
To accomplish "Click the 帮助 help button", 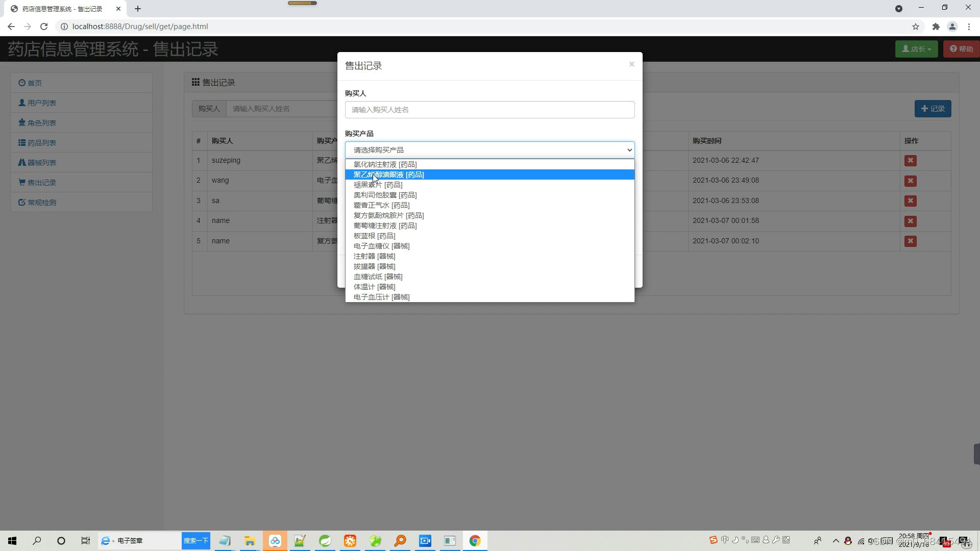I will click(962, 48).
